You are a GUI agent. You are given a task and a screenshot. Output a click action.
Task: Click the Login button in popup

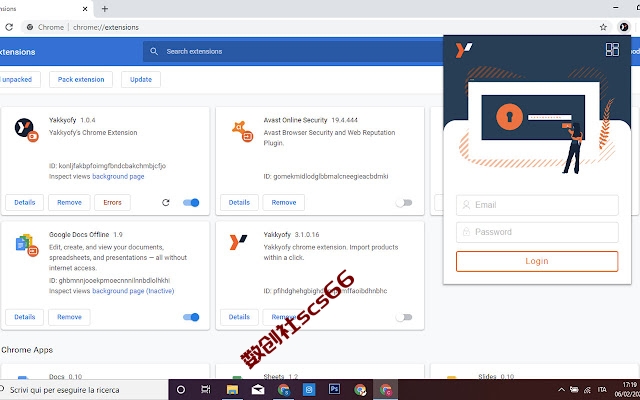pos(537,261)
